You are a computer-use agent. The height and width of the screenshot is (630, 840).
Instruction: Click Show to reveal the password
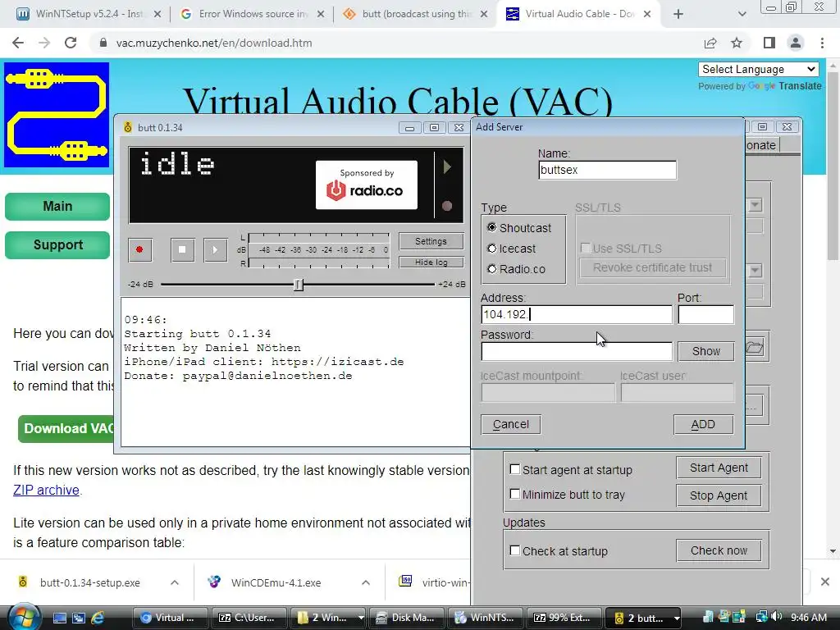705,351
